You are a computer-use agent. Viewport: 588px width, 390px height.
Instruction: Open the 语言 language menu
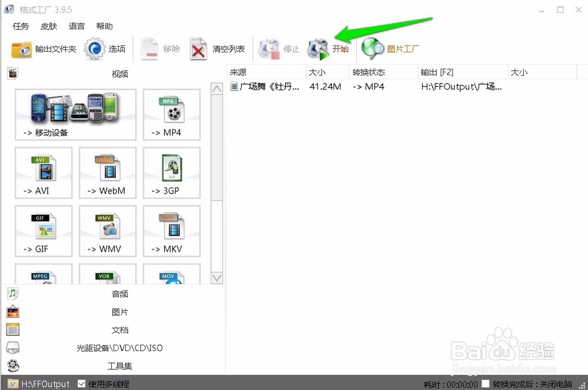76,26
